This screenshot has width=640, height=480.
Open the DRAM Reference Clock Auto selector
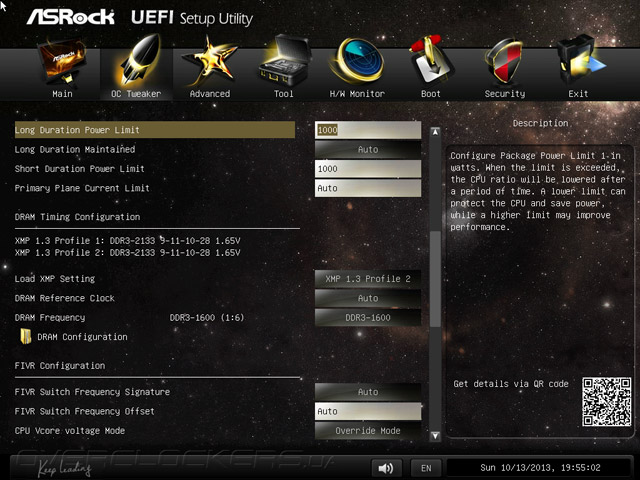pos(368,298)
